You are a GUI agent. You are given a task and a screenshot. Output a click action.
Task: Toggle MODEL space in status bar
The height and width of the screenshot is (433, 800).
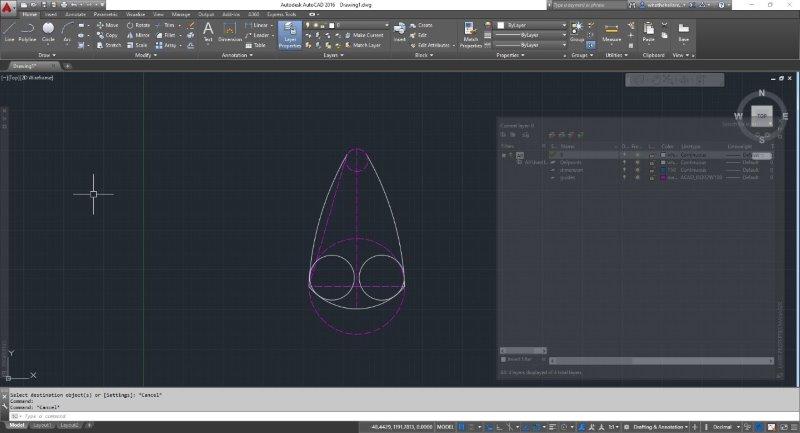click(x=445, y=427)
